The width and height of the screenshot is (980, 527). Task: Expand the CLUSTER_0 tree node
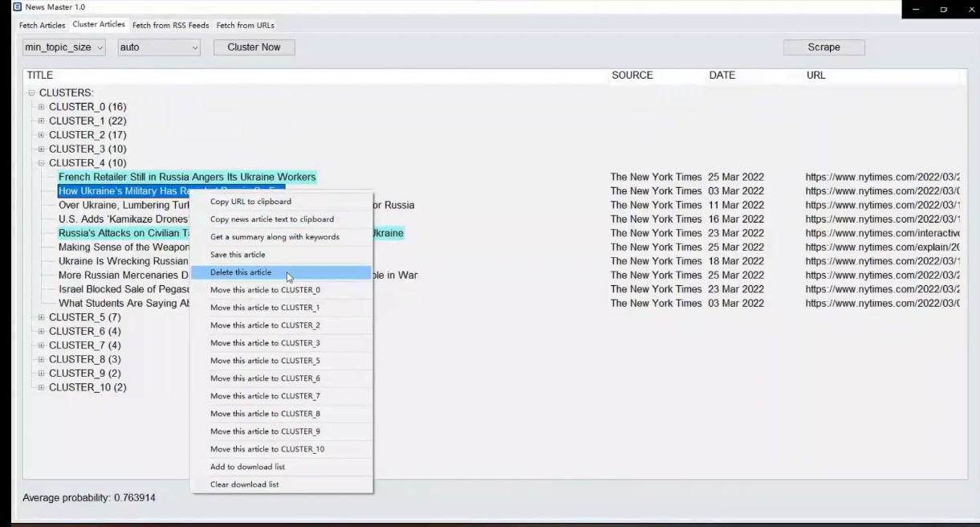point(42,107)
